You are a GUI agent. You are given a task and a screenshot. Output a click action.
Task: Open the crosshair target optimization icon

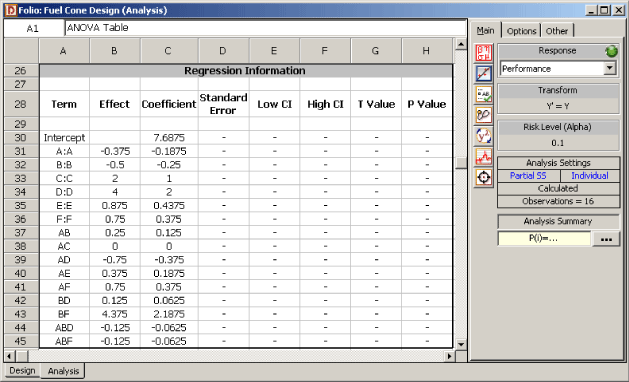(484, 177)
